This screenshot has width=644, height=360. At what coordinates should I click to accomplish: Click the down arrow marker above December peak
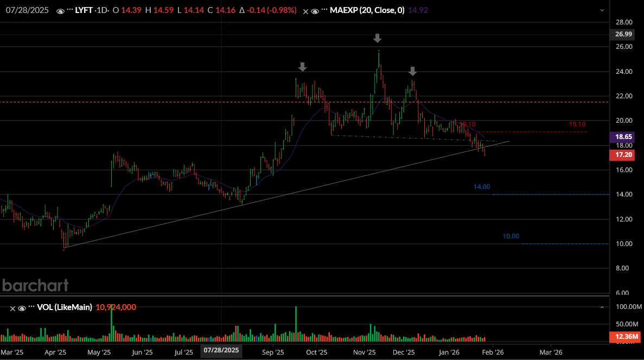[x=413, y=71]
